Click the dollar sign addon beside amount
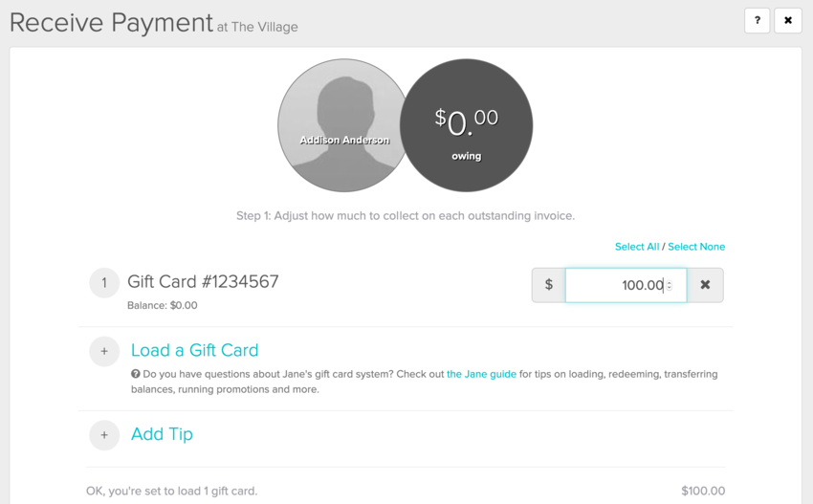The width and height of the screenshot is (813, 504). pyautogui.click(x=548, y=285)
